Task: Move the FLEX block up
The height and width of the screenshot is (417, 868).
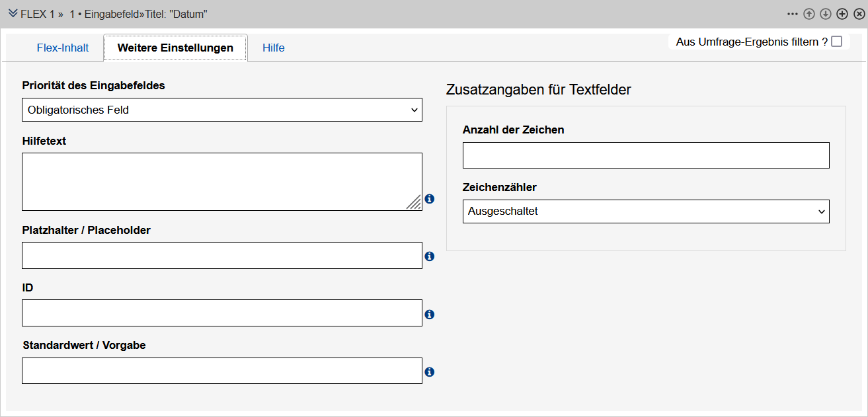Action: (809, 14)
